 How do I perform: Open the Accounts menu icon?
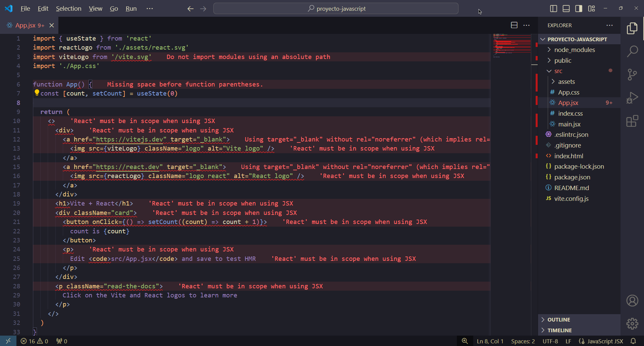[x=632, y=301]
